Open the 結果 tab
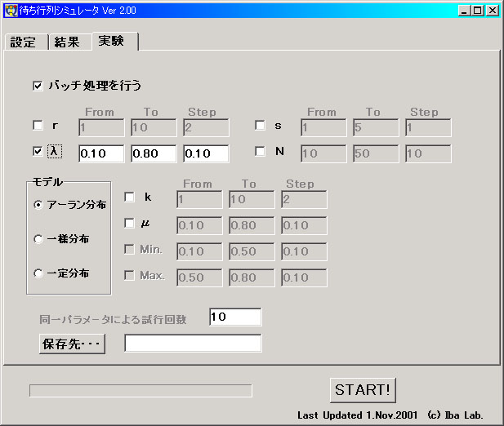504x426 pixels. pos(67,42)
